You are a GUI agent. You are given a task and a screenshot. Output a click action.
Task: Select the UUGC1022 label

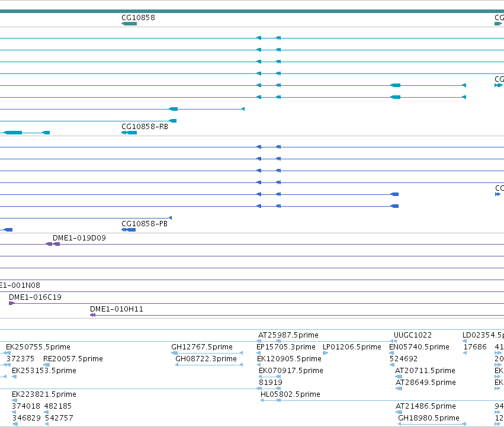click(x=413, y=335)
